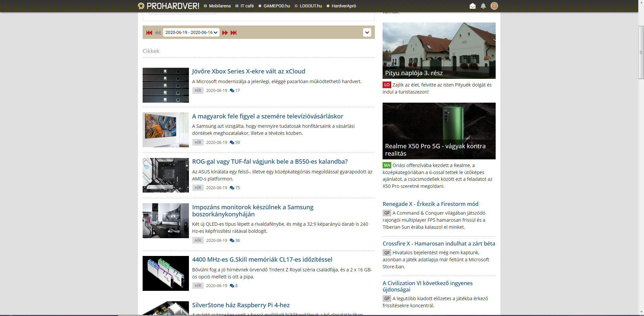644x316 pixels.
Task: Switch to the HardverApró site
Action: coord(342,6)
